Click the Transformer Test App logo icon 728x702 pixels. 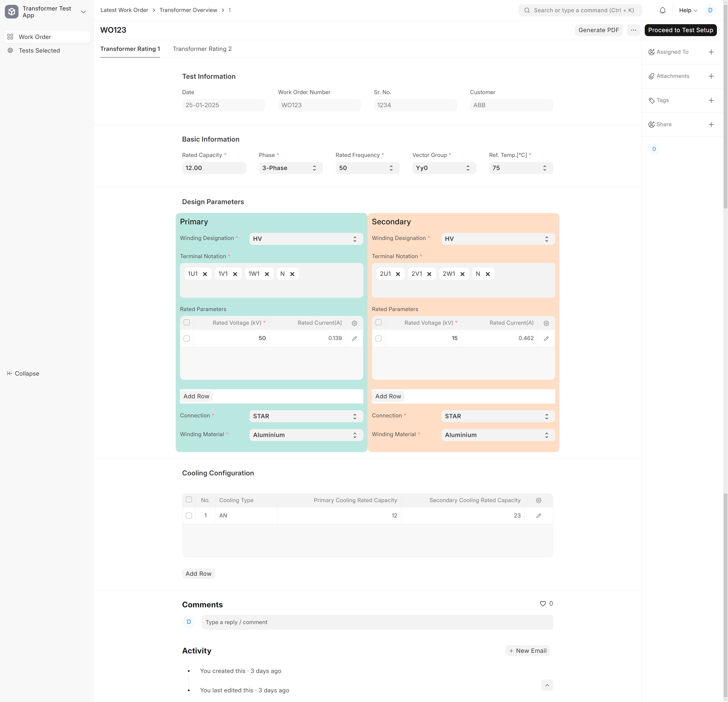tap(12, 12)
